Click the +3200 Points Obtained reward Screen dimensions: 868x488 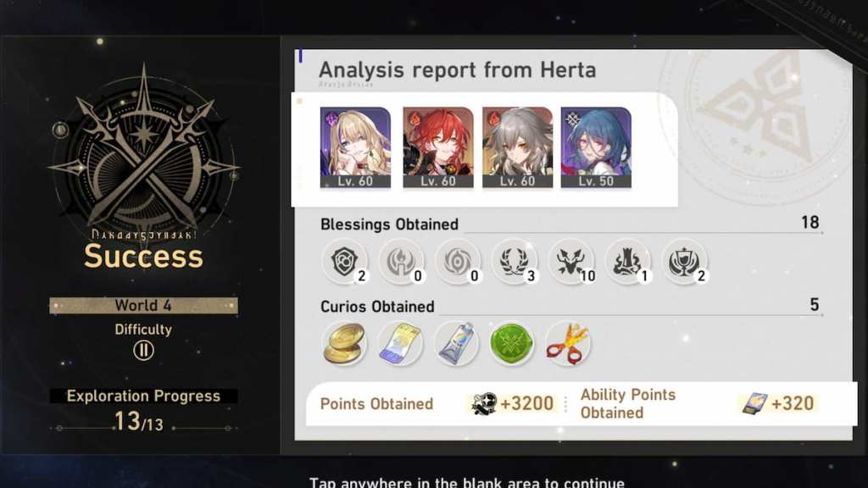point(513,404)
